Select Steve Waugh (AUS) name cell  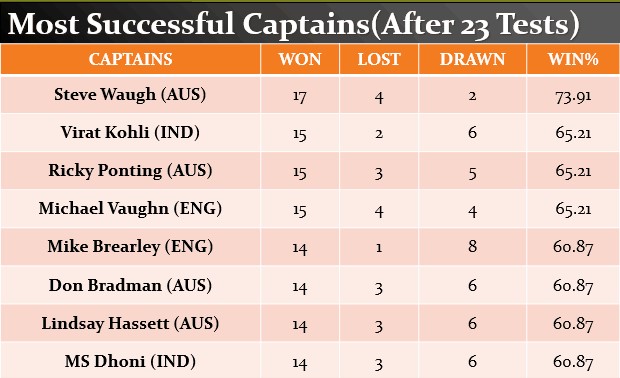pos(130,95)
